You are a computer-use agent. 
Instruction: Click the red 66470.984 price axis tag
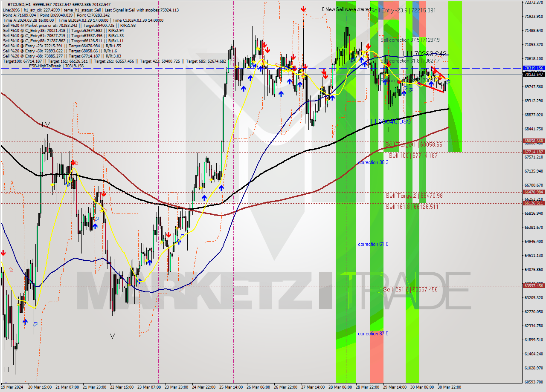click(534, 192)
